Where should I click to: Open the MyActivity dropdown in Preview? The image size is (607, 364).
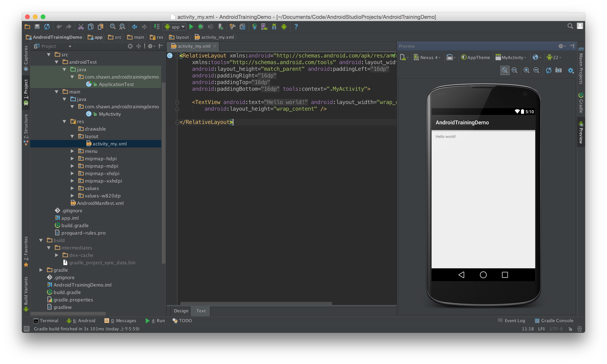[x=511, y=57]
